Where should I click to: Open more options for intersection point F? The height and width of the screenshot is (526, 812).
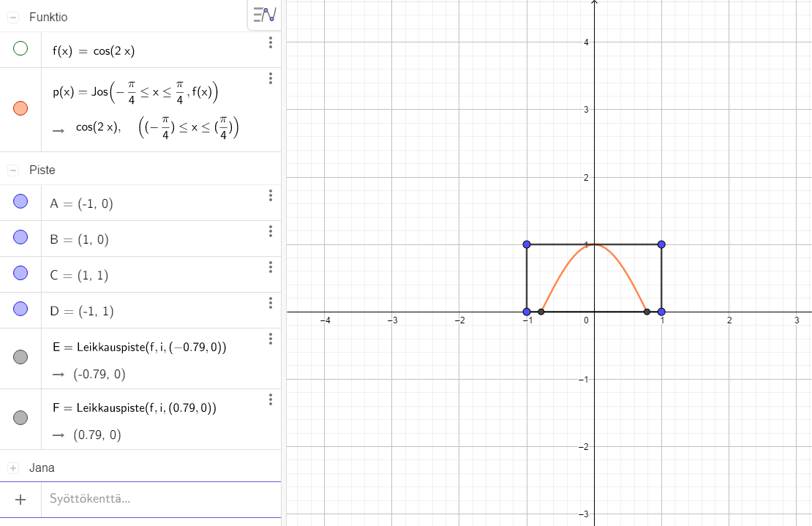point(271,399)
